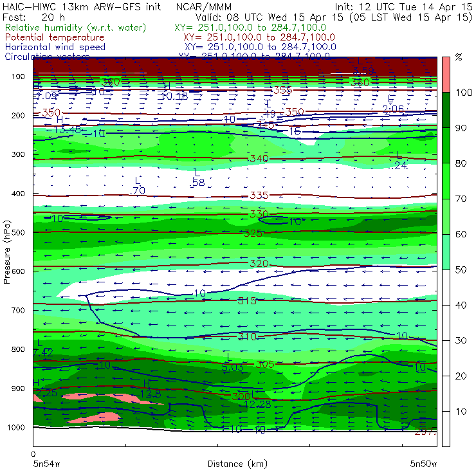The height and width of the screenshot is (476, 476).
Task: Click the "500" pressure axis tick label
Action: click(18, 232)
